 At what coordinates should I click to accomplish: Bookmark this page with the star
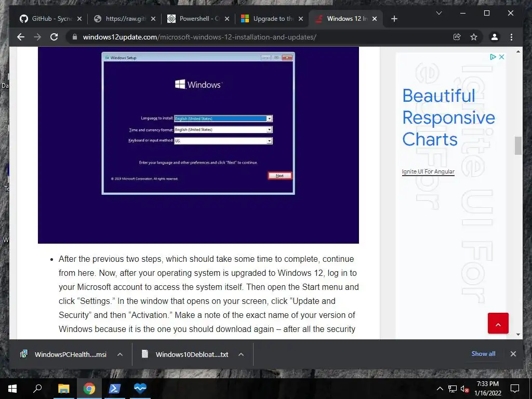click(474, 37)
